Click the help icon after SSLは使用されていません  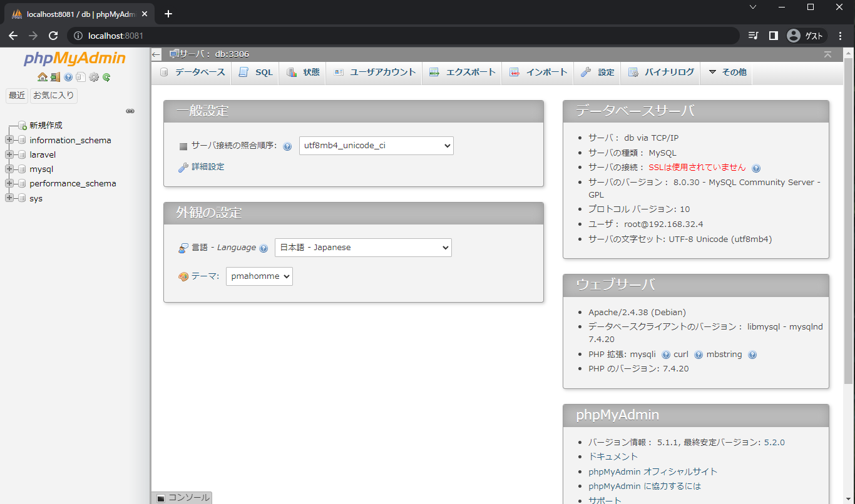756,168
